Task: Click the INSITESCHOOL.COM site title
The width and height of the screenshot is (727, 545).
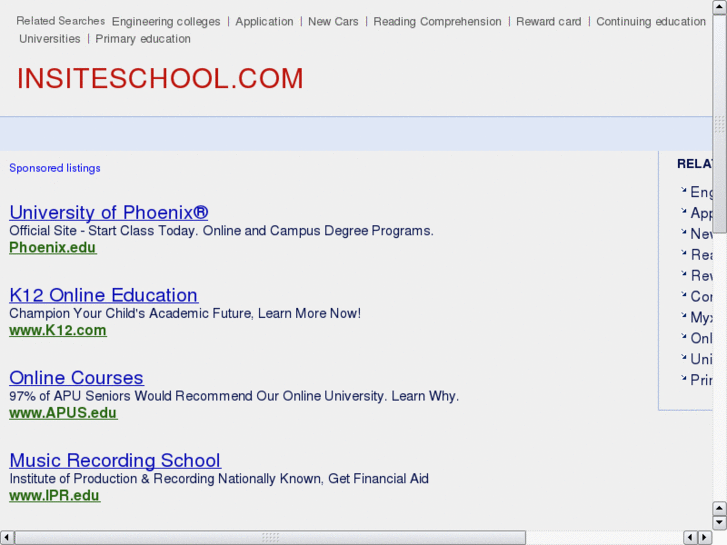Action: [160, 78]
